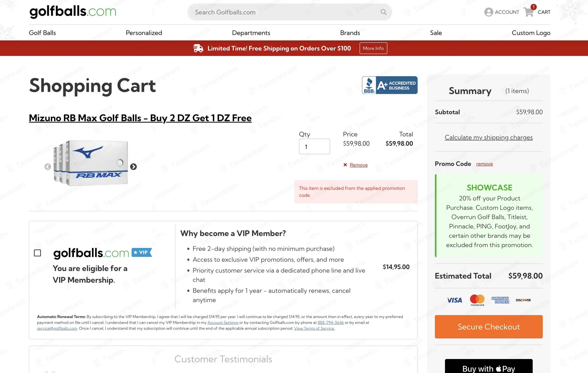Click More Info on shipping banner
This screenshot has height=373, width=588.
point(373,48)
